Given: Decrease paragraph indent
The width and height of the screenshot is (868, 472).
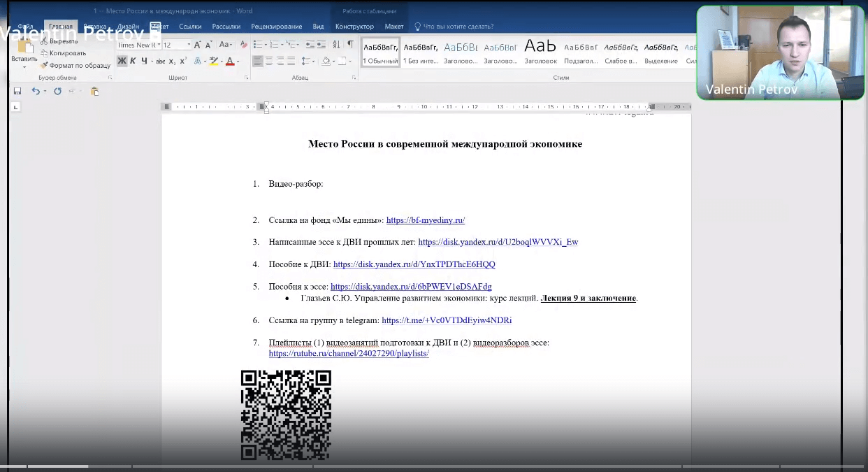Looking at the screenshot, I should [x=310, y=45].
